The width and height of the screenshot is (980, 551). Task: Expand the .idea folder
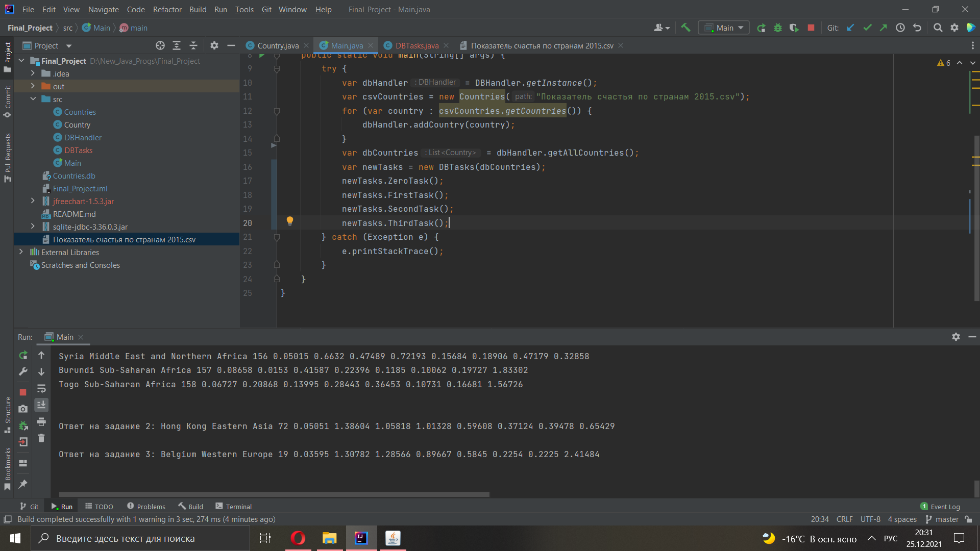pyautogui.click(x=33, y=73)
